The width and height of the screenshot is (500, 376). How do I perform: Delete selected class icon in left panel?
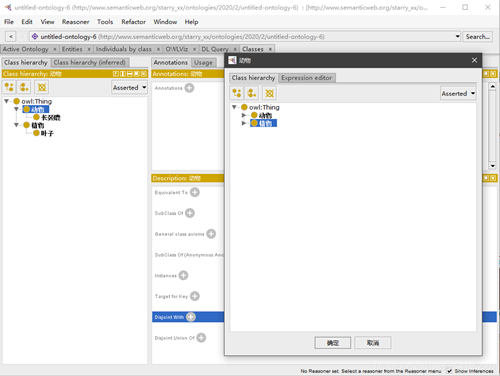click(42, 87)
